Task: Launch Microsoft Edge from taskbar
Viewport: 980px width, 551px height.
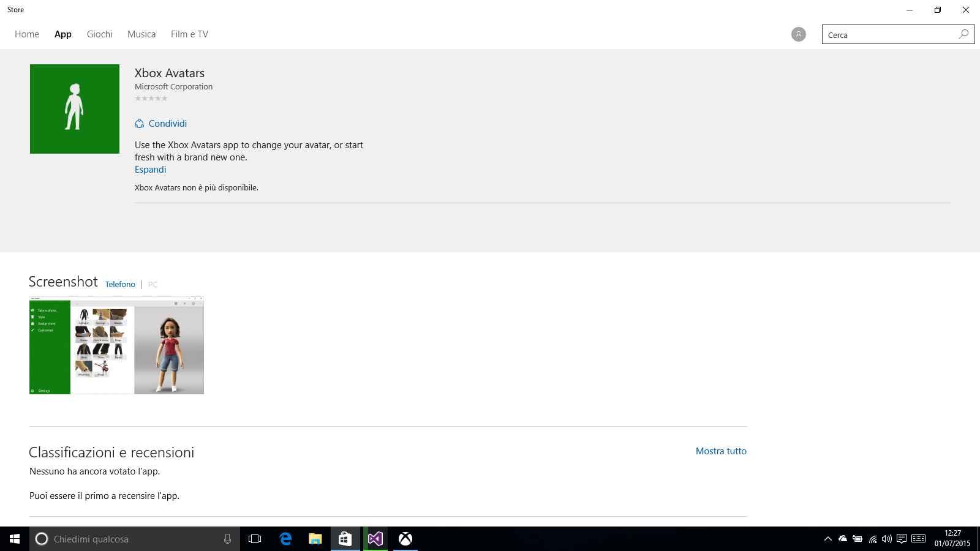Action: (285, 539)
